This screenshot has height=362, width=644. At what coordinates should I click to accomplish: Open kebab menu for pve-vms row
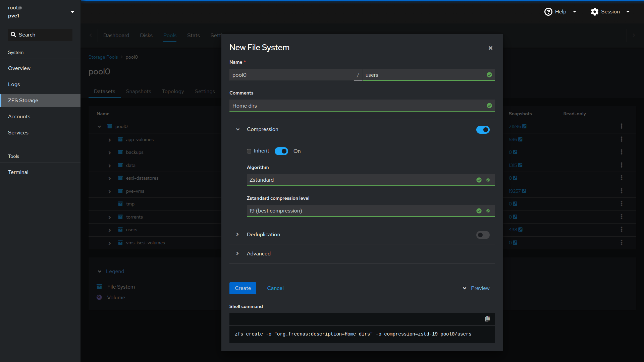point(622,191)
